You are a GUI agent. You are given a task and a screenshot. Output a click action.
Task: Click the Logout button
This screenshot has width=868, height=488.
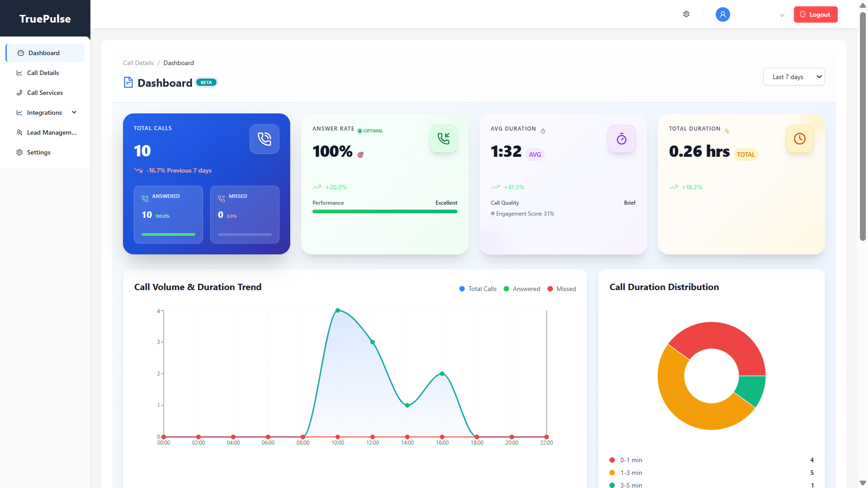(816, 14)
